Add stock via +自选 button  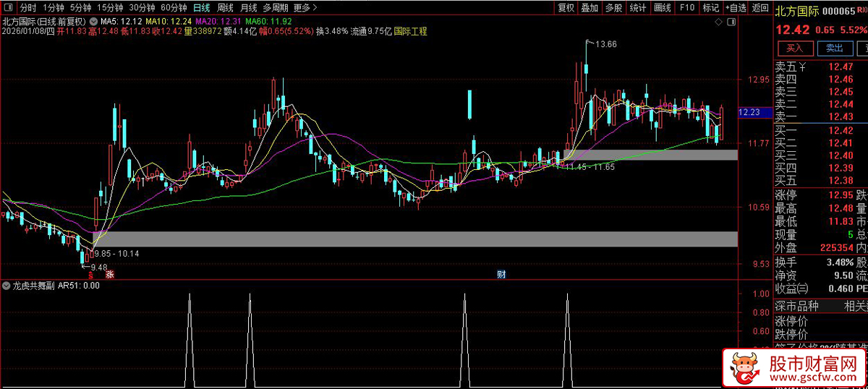tap(735, 8)
